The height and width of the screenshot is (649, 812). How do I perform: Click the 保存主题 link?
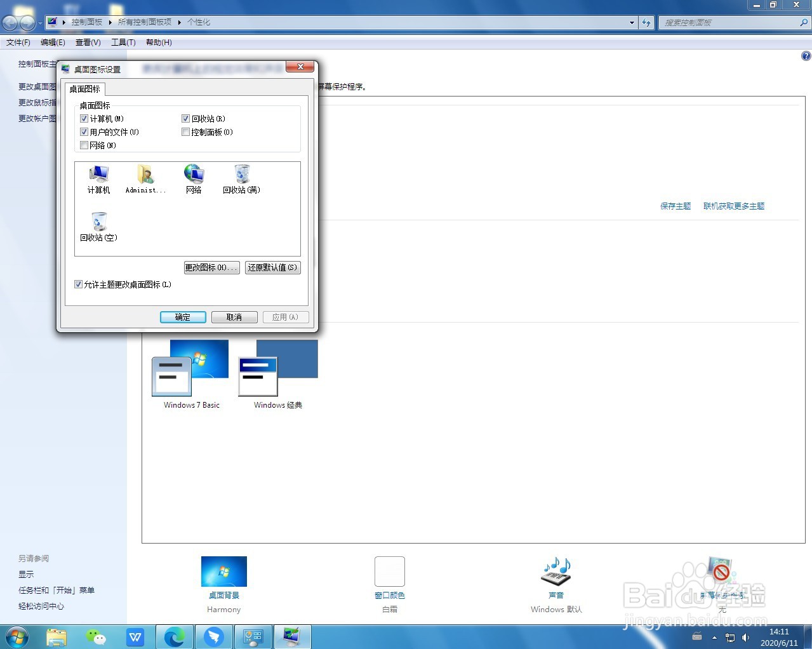pos(676,206)
